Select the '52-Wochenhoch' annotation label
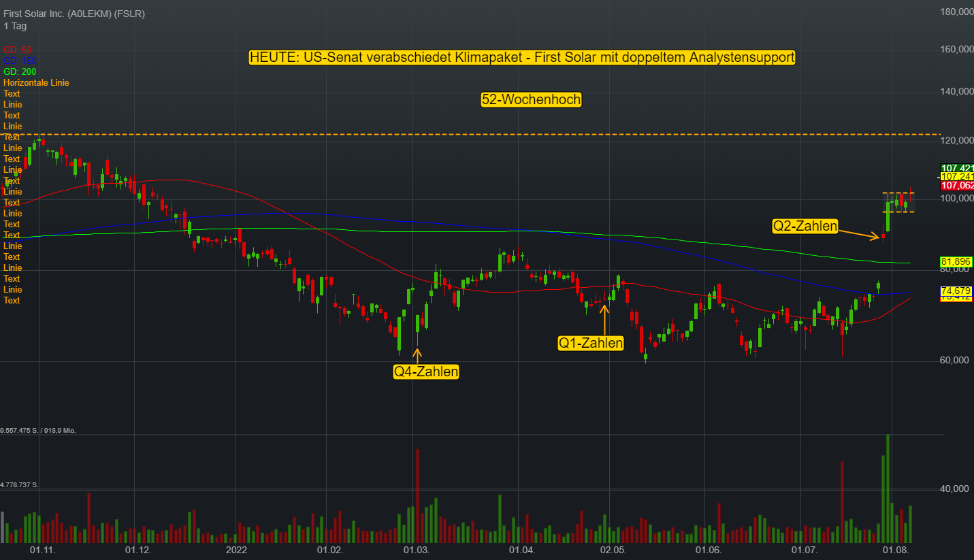Image resolution: width=974 pixels, height=560 pixels. [532, 100]
